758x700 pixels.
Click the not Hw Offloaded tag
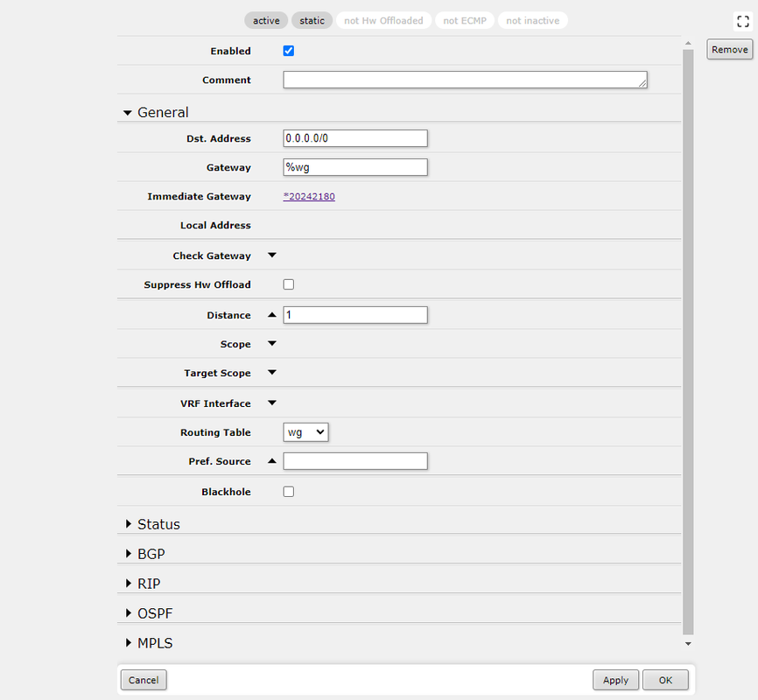[x=383, y=20]
